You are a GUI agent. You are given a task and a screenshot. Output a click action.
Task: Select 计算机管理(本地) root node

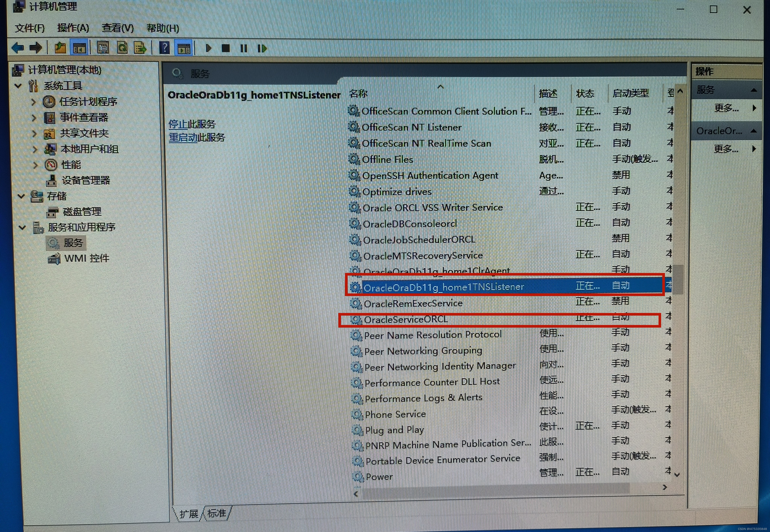pos(65,70)
